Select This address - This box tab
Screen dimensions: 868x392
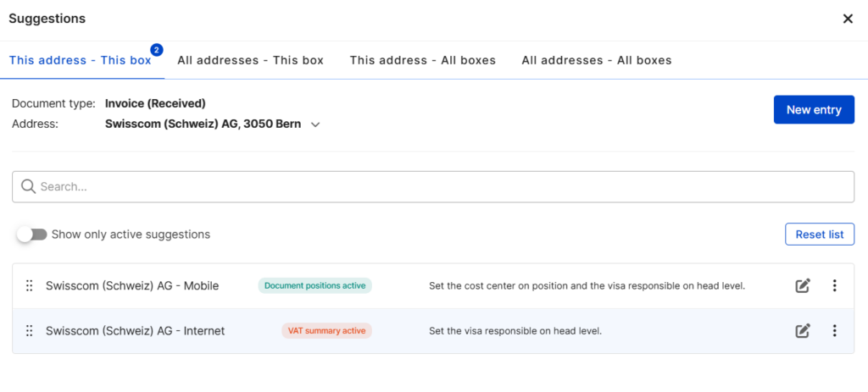[x=80, y=60]
